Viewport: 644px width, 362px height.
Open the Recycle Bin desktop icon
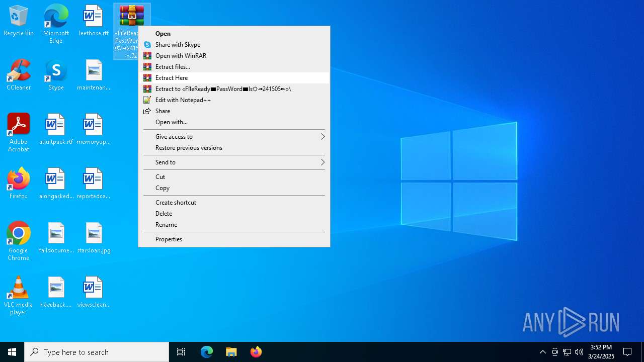tap(19, 21)
